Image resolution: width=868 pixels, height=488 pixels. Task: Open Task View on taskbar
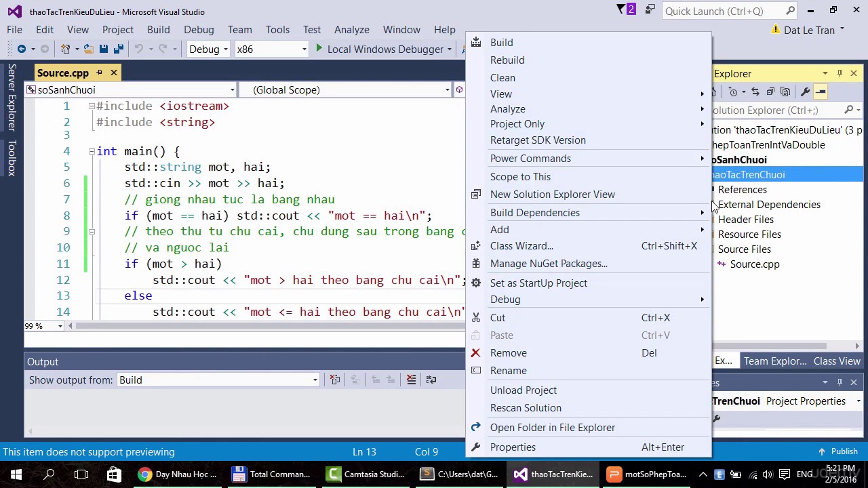81,474
